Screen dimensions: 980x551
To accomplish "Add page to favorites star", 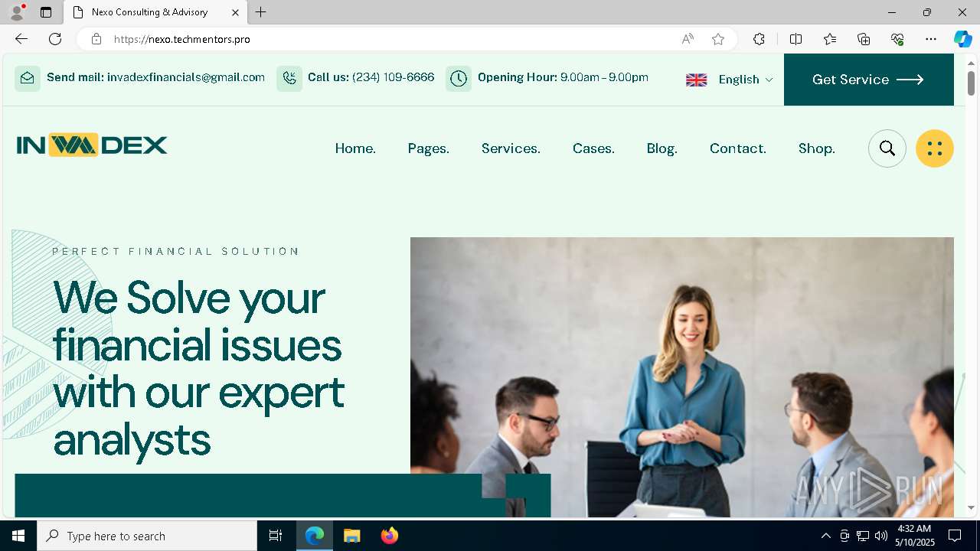I will click(718, 39).
